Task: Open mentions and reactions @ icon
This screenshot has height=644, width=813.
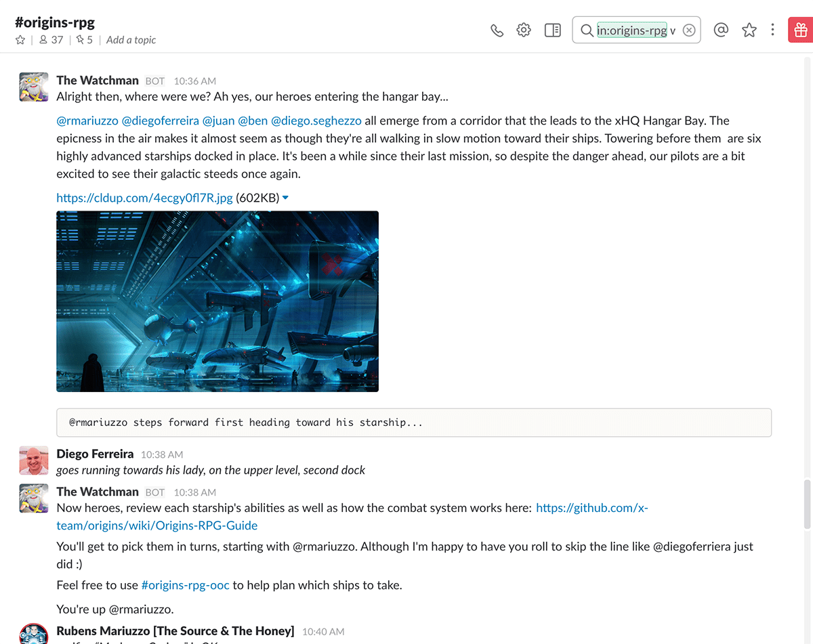Action: (721, 30)
